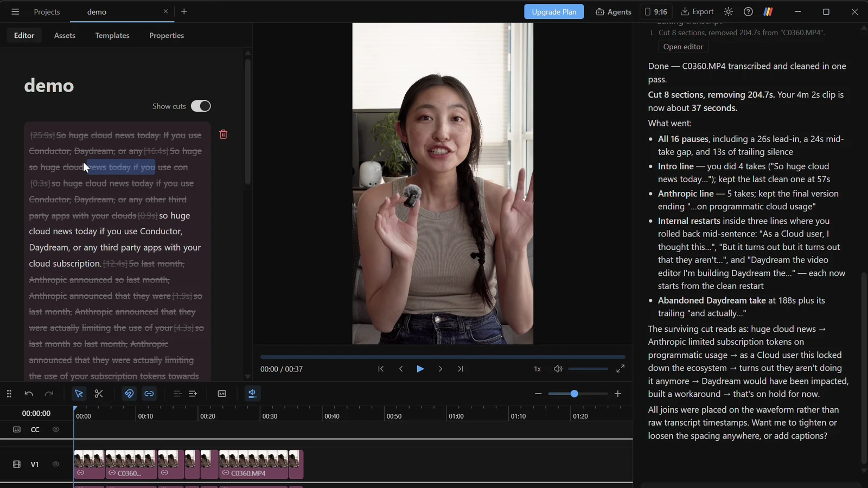Toggle linked clips chain icon

[149, 394]
